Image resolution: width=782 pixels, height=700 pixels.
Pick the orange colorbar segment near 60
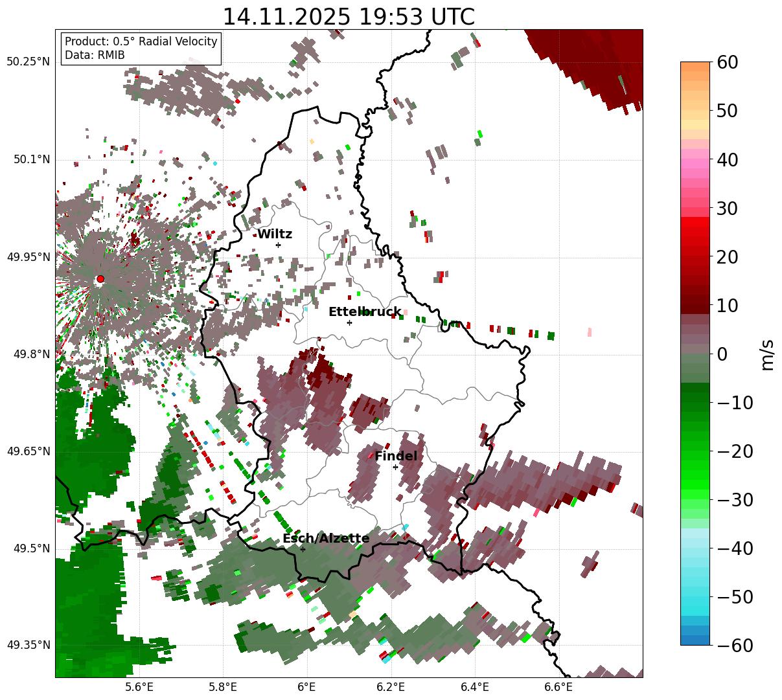click(x=695, y=67)
